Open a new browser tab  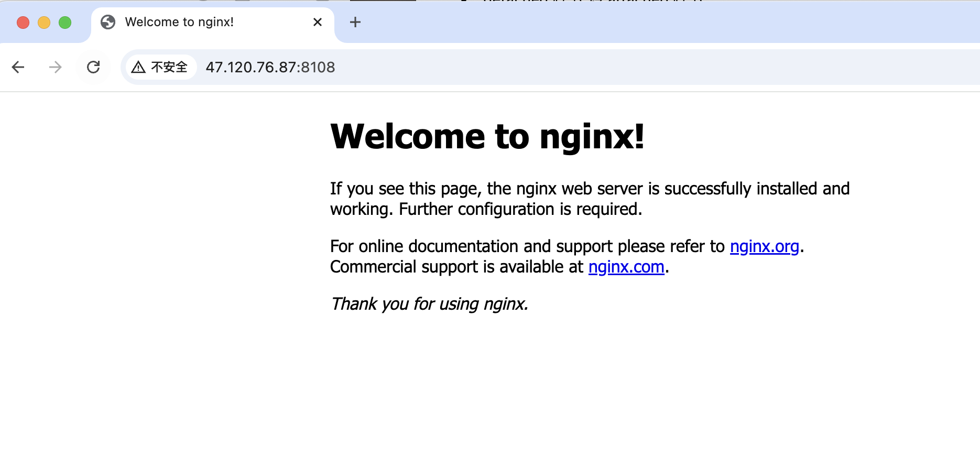[355, 22]
